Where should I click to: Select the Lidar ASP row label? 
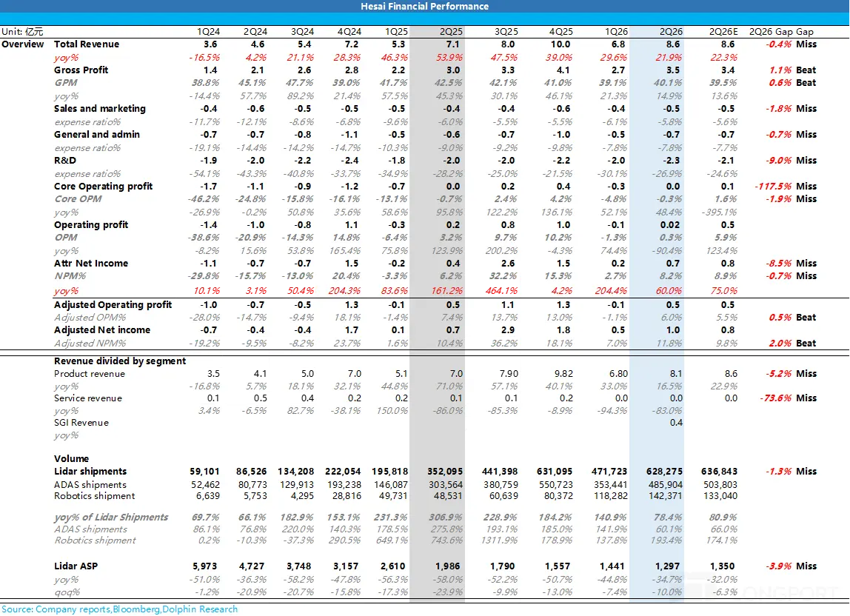click(76, 566)
